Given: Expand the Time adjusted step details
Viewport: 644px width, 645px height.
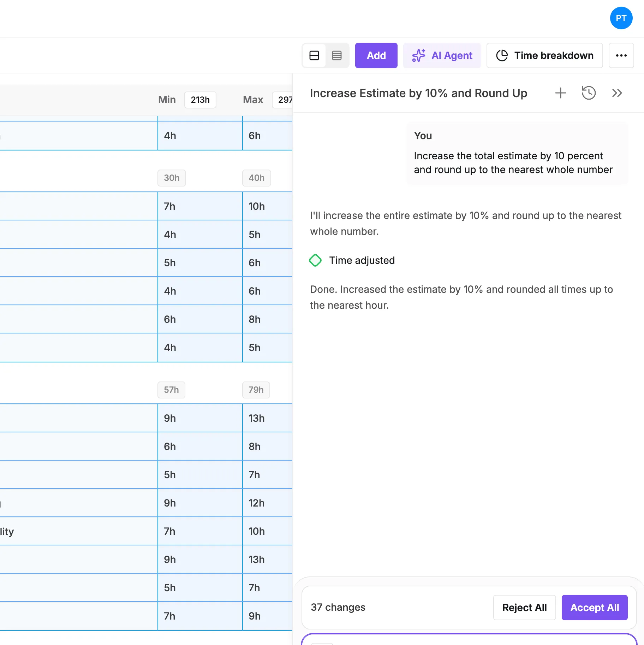Looking at the screenshot, I should click(362, 260).
